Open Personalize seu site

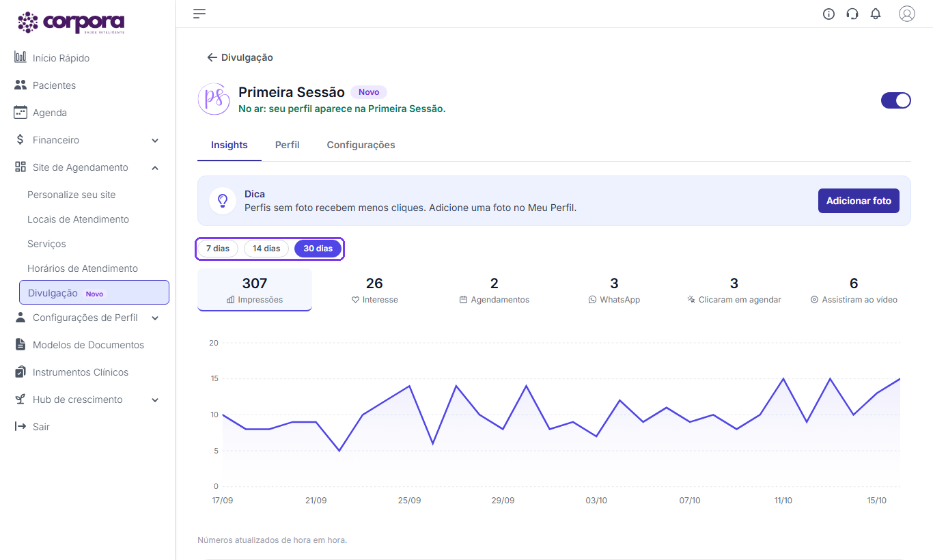point(72,195)
